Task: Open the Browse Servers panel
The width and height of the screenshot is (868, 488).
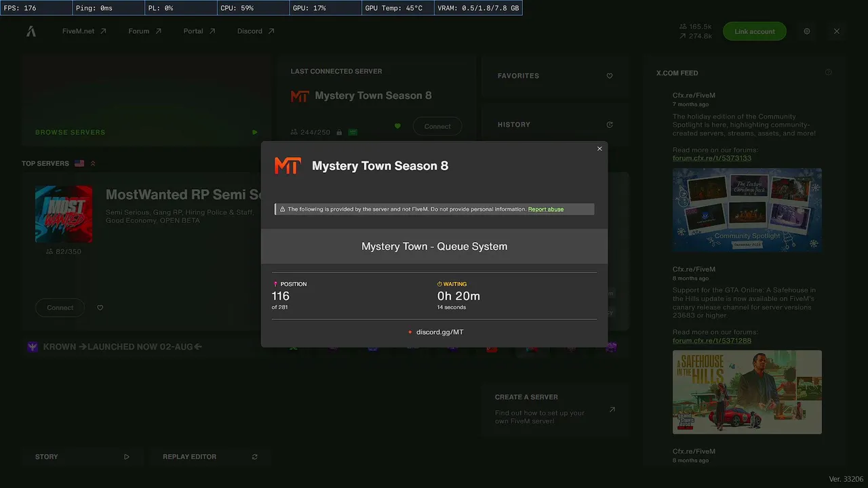Action: [x=146, y=102]
